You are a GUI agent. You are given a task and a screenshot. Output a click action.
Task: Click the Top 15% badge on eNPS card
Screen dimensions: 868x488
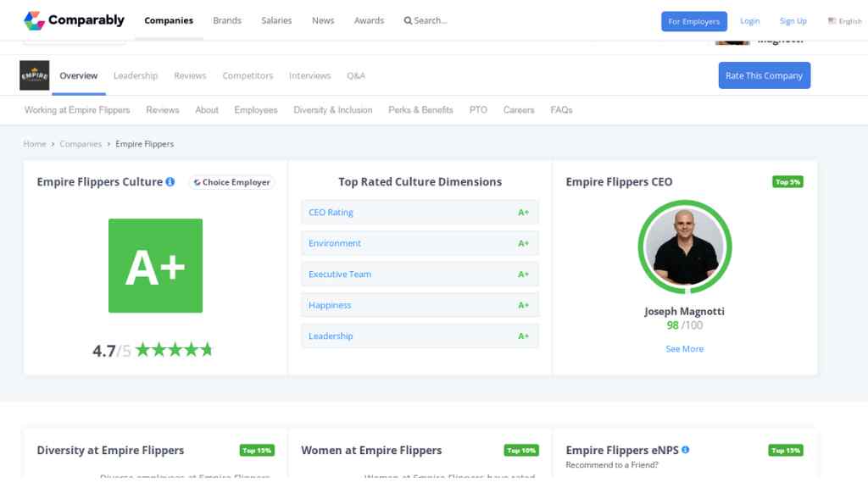(x=786, y=451)
